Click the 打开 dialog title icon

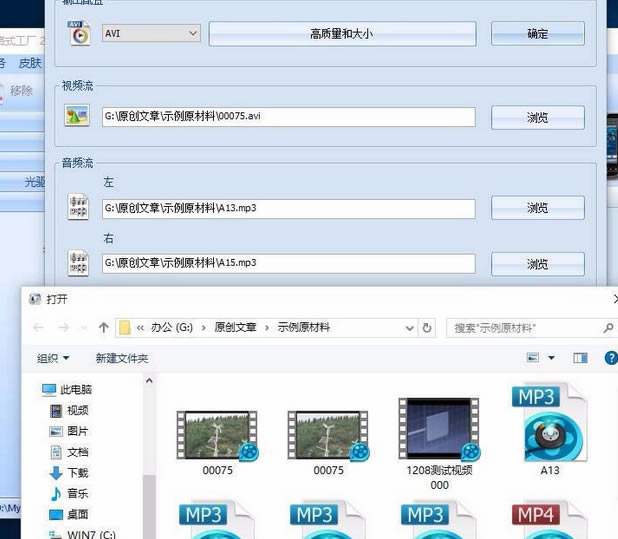coord(35,299)
